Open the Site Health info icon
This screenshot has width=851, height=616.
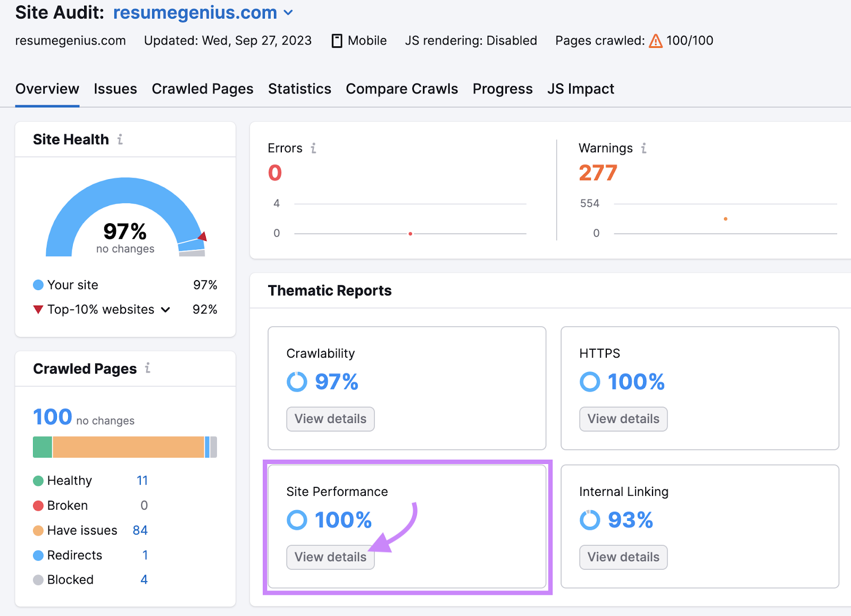[120, 139]
